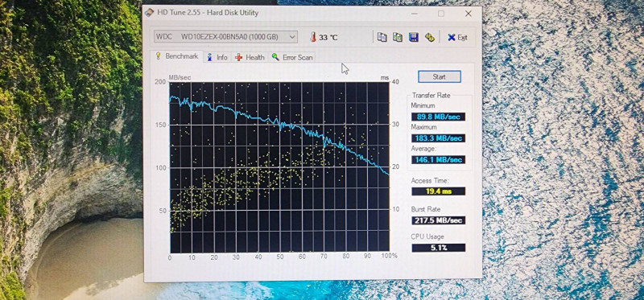Select the Benchmark tab
644x300 pixels.
(x=177, y=56)
